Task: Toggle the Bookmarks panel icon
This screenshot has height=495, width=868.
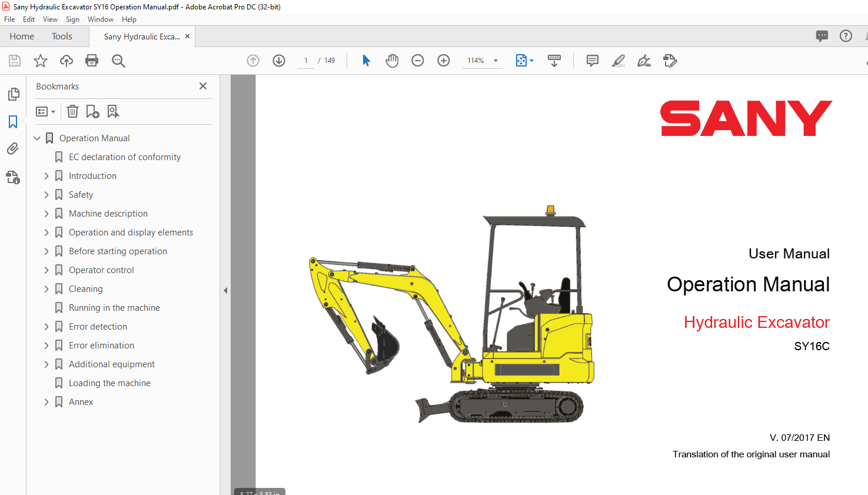Action: [x=13, y=122]
